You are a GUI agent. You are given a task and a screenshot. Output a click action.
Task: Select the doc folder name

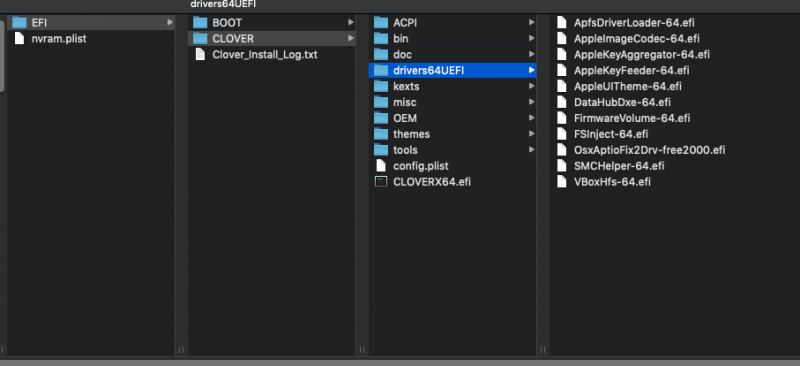pos(403,54)
